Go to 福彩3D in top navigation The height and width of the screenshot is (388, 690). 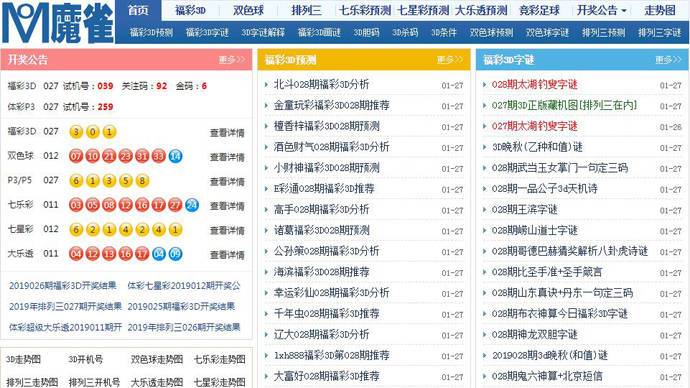point(190,10)
